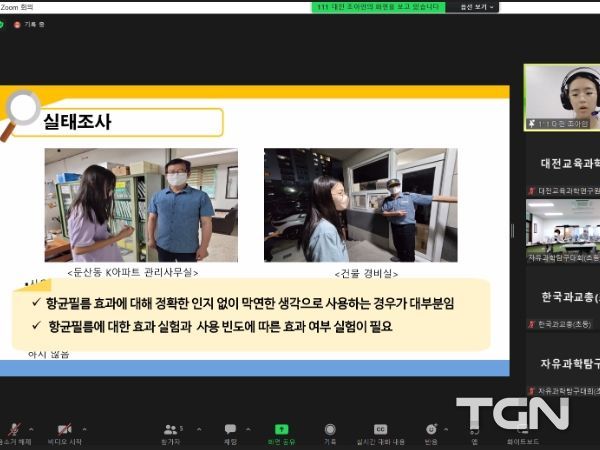This screenshot has width=600, height=450.
Task: Select the 한국과교총 participant tile
Action: tap(563, 298)
